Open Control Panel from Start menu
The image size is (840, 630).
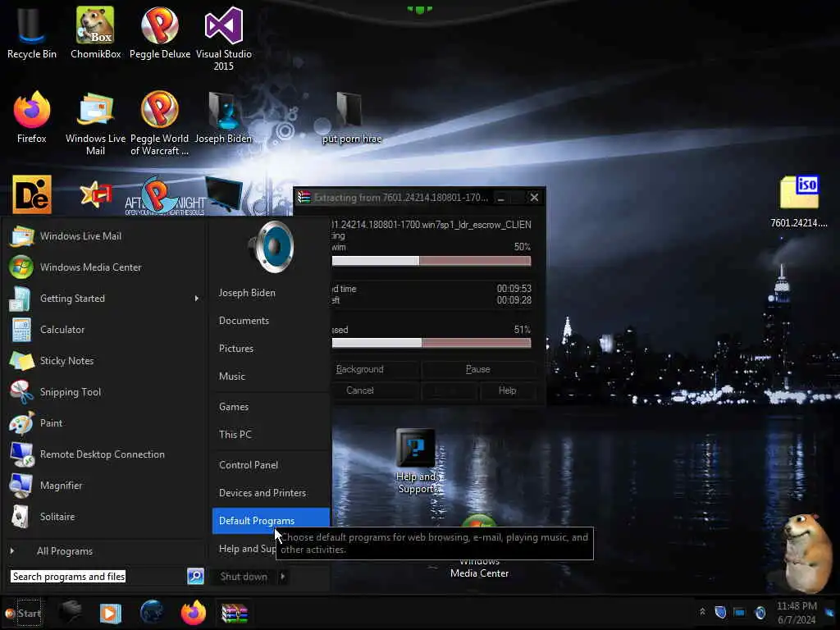click(x=271, y=466)
